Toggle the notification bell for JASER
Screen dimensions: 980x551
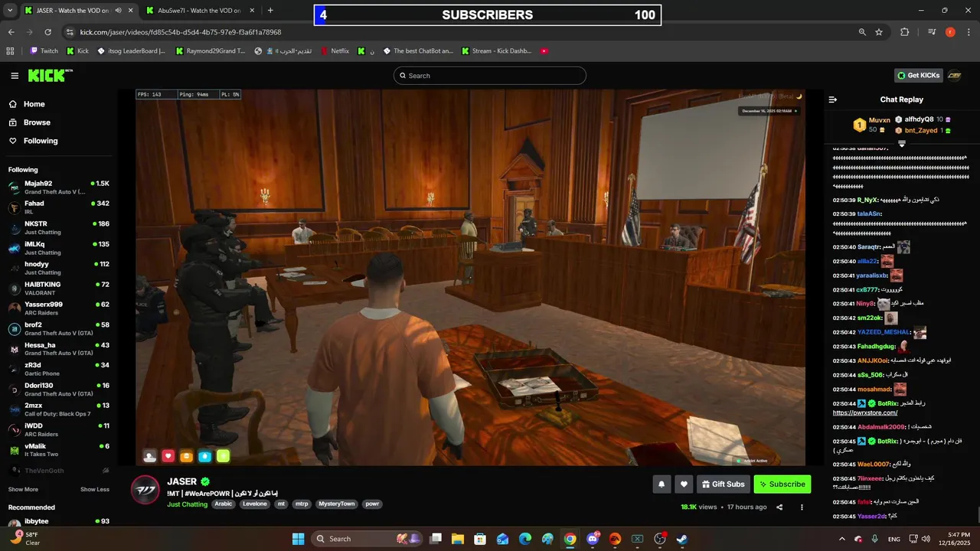click(661, 484)
